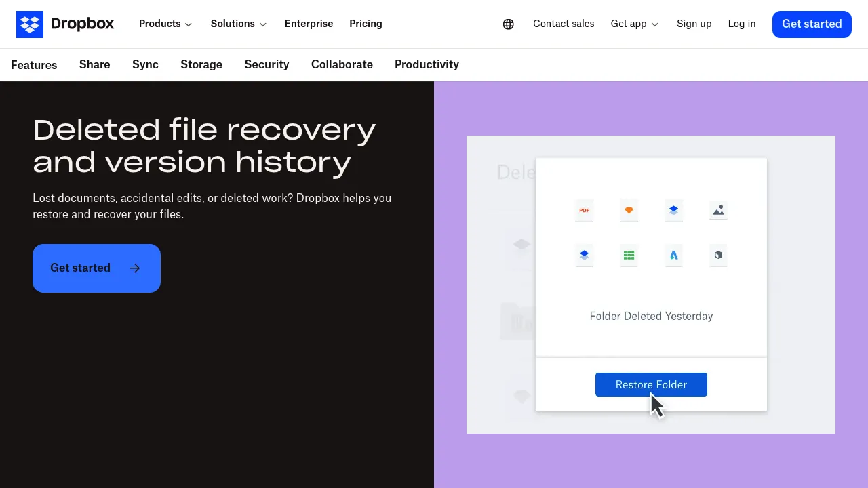Go to the Enterprise page
The image size is (868, 488).
(x=309, y=24)
